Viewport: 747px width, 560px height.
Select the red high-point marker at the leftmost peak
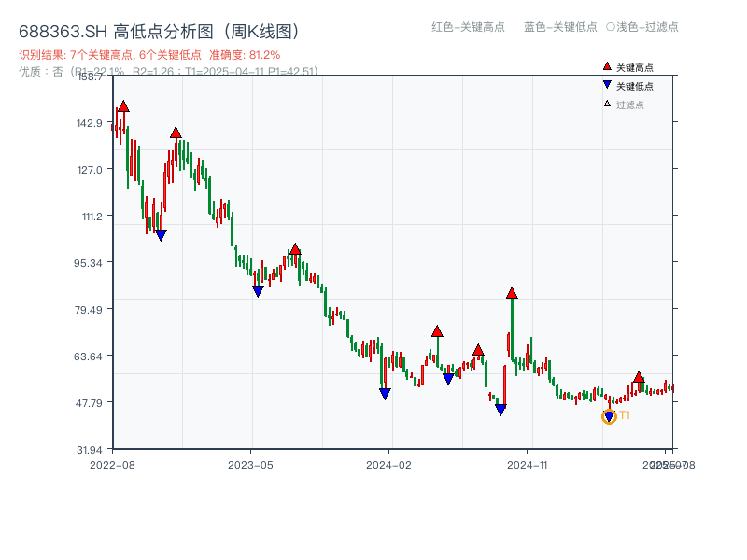tap(122, 105)
